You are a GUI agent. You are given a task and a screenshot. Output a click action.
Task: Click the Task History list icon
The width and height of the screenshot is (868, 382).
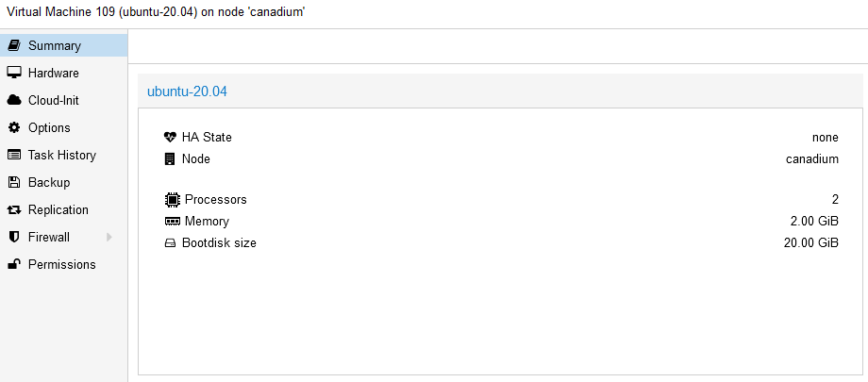14,155
